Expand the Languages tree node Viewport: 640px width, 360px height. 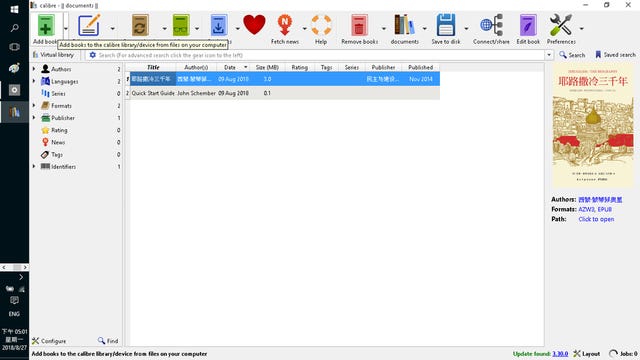(x=34, y=81)
